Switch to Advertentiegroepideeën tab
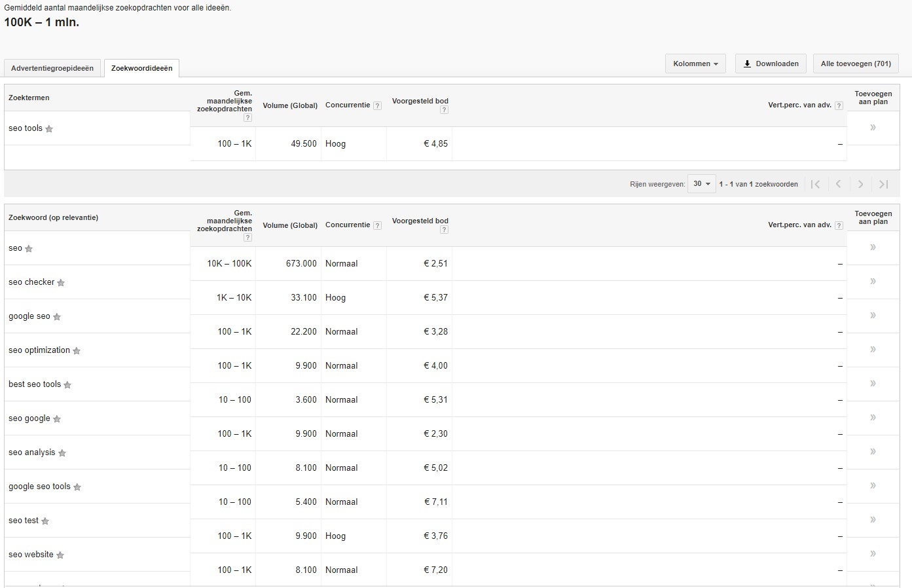This screenshot has width=912, height=588. point(52,68)
